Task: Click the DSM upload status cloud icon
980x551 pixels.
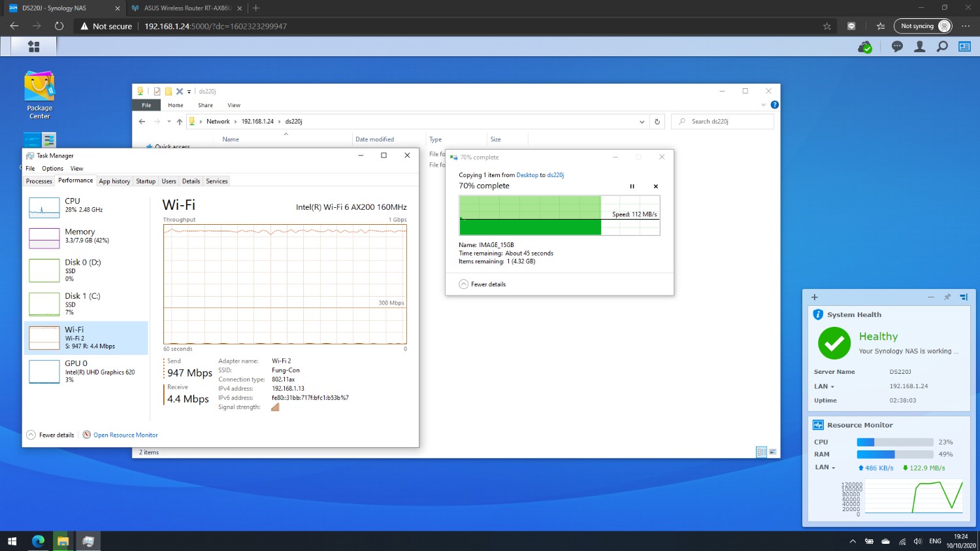Action: pos(865,47)
